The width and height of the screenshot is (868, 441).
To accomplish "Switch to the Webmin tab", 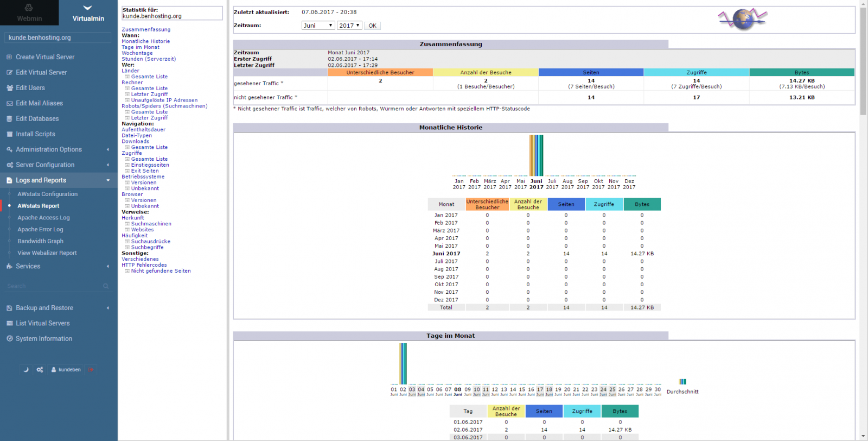I will pyautogui.click(x=29, y=13).
